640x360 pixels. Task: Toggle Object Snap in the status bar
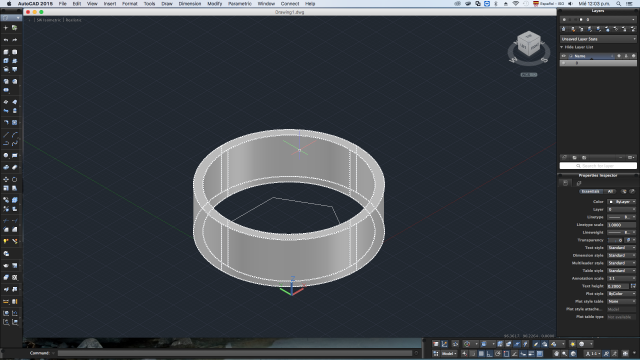pyautogui.click(x=506, y=353)
